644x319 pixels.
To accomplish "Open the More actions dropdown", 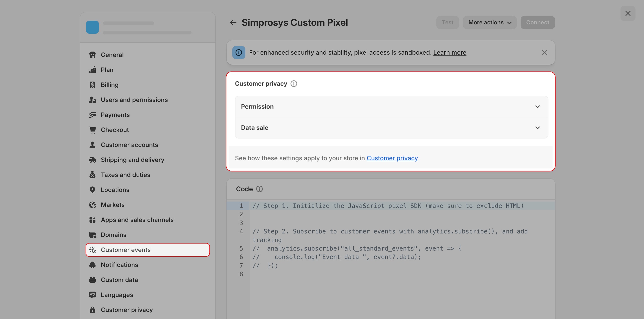I will pos(489,23).
